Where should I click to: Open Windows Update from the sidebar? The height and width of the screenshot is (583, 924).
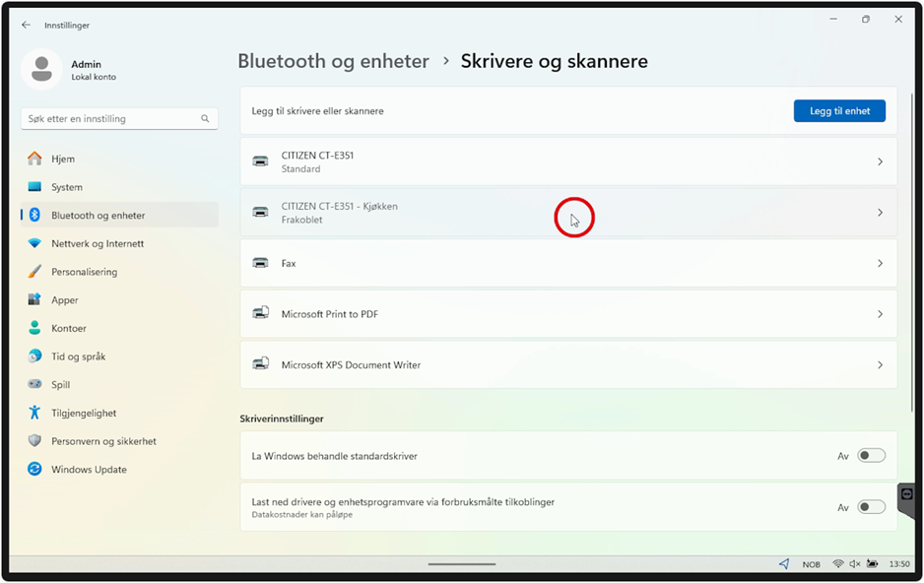[x=119, y=469]
